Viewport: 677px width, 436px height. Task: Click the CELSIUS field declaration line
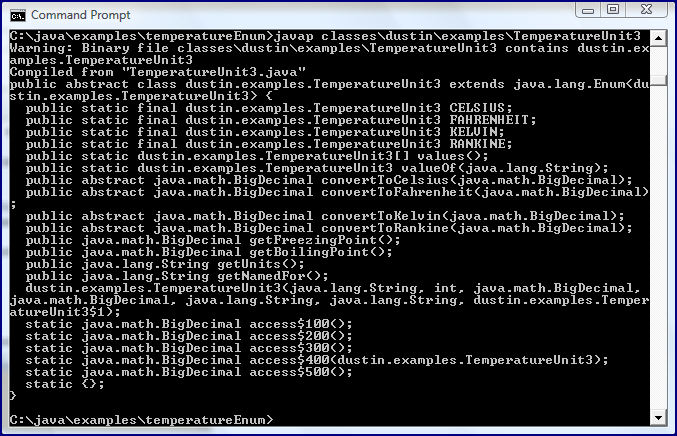tap(269, 108)
